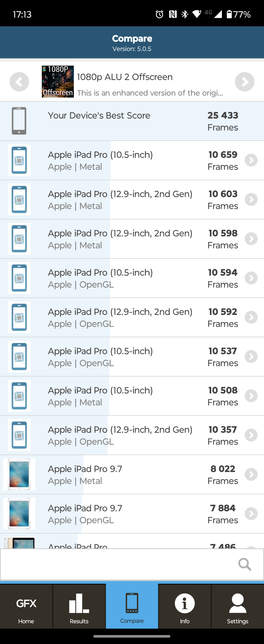Expand details for the 10 659 Frames entry
The width and height of the screenshot is (264, 644).
tap(251, 160)
